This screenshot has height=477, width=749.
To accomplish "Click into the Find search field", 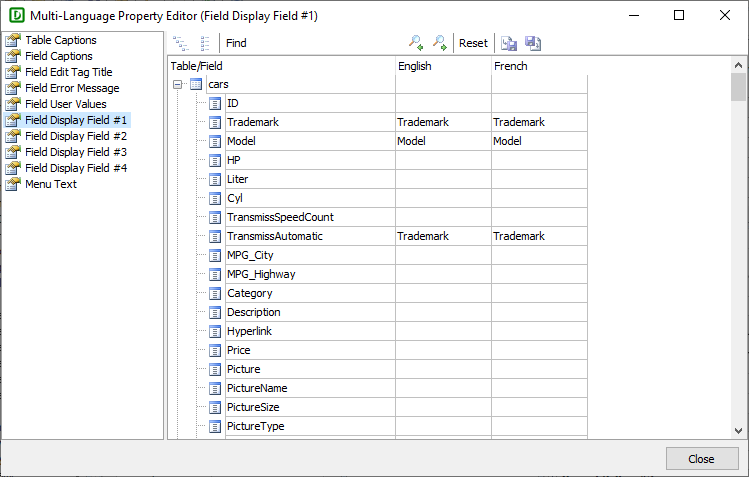I will point(325,43).
